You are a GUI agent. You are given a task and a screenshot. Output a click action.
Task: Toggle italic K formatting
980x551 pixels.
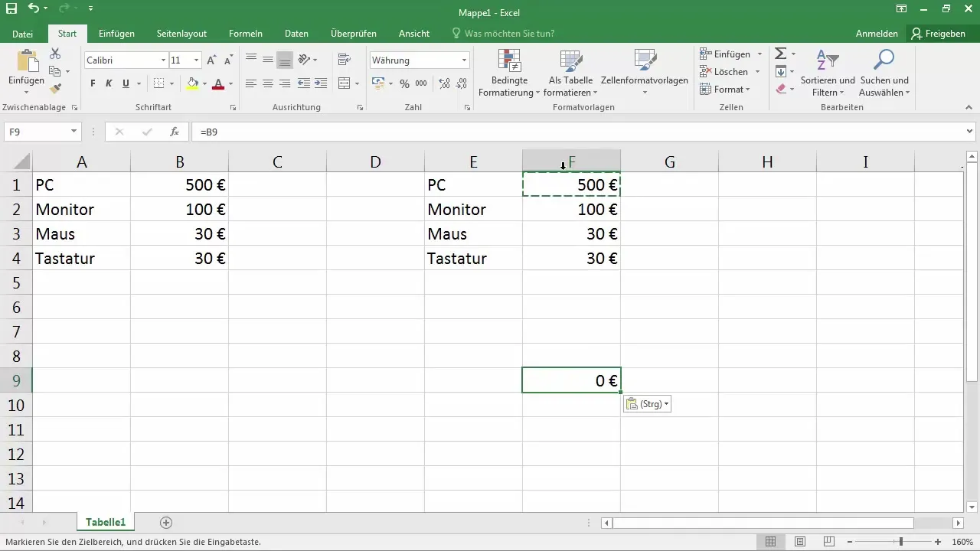pyautogui.click(x=109, y=83)
